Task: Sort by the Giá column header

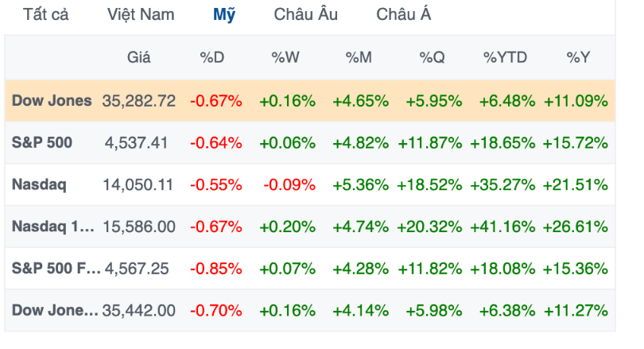Action: point(138,57)
